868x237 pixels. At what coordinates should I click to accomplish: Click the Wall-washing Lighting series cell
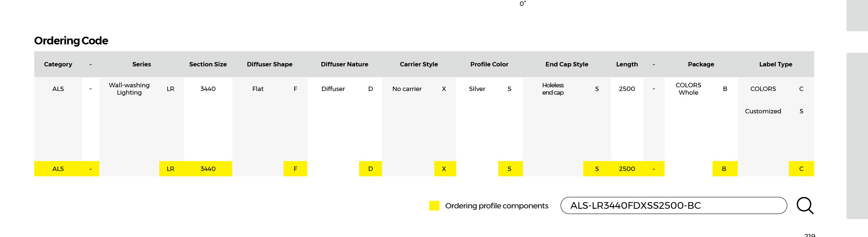tap(129, 89)
